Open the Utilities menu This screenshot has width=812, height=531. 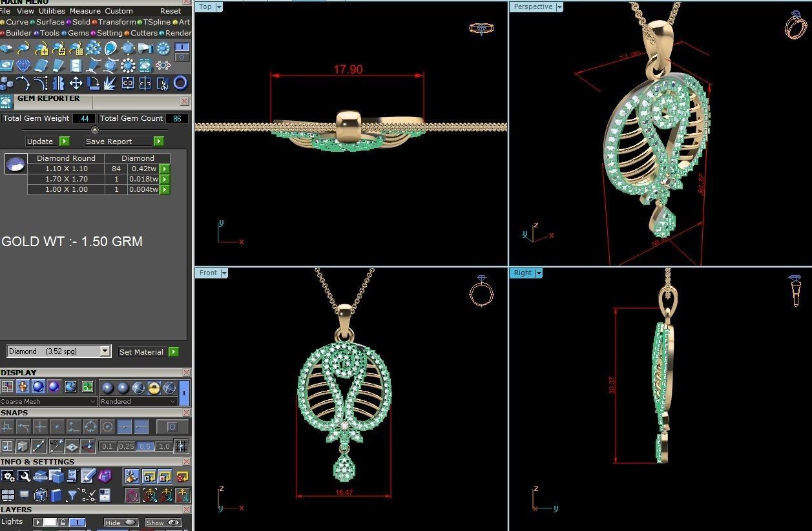(52, 11)
